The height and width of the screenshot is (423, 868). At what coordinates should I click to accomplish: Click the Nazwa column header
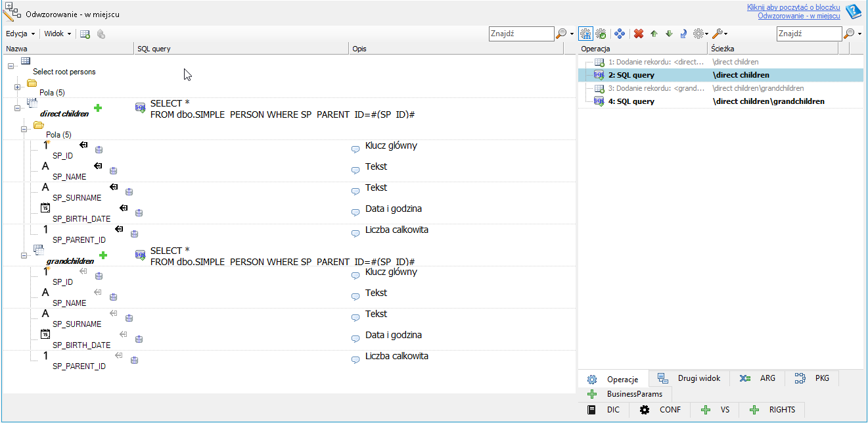68,49
